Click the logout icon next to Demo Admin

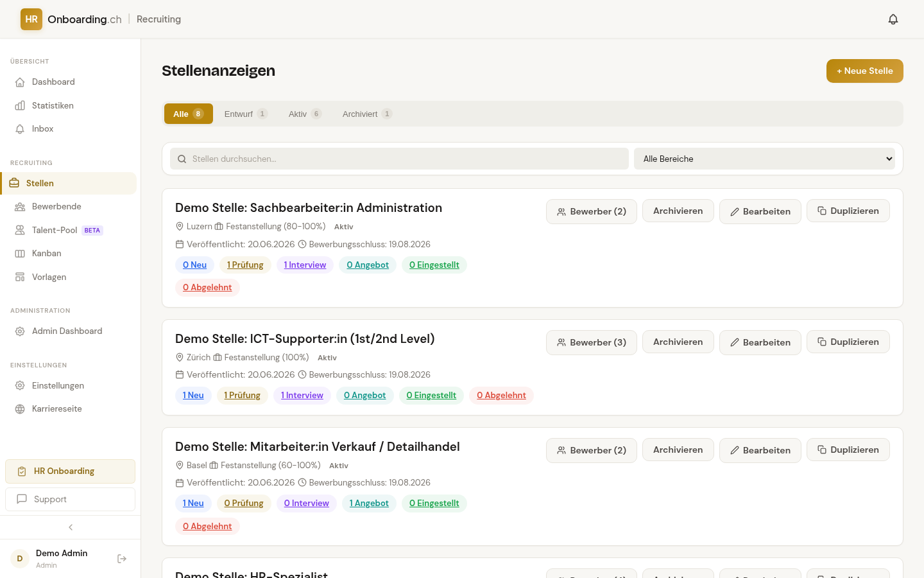click(122, 559)
